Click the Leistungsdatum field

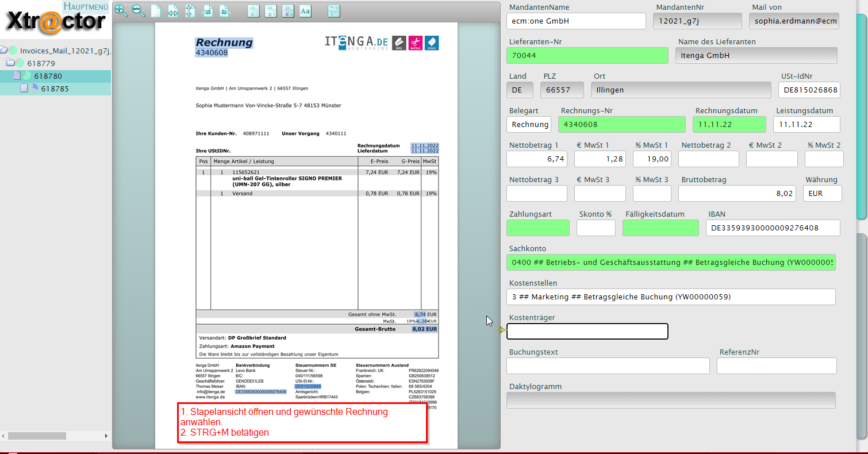806,124
